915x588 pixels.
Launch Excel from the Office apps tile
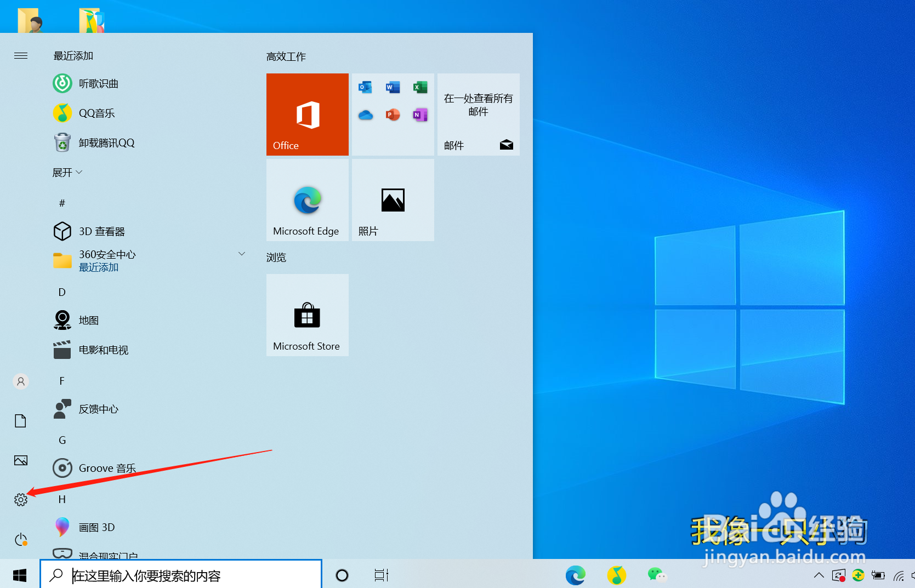click(x=420, y=87)
